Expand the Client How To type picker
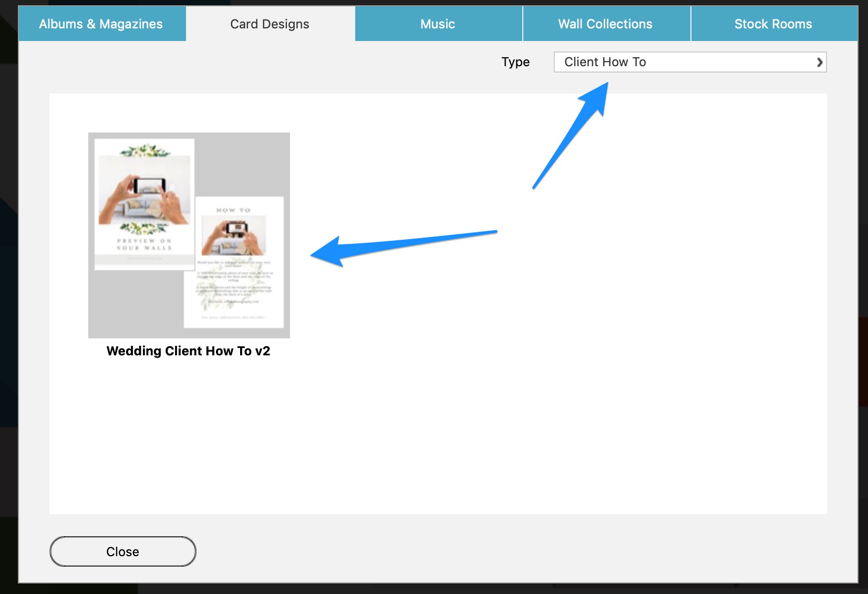The image size is (868, 594). [x=690, y=62]
